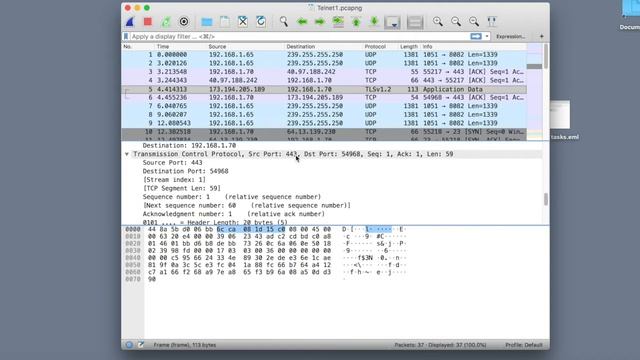Screen dimensions: 640x360
Task: Select Next sequence number: 60 field
Action: click(x=247, y=206)
